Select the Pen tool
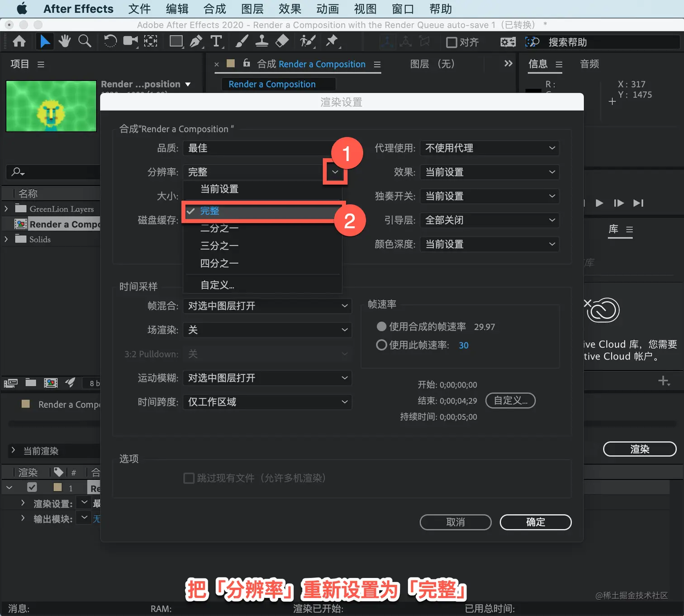The height and width of the screenshot is (616, 684). [196, 41]
